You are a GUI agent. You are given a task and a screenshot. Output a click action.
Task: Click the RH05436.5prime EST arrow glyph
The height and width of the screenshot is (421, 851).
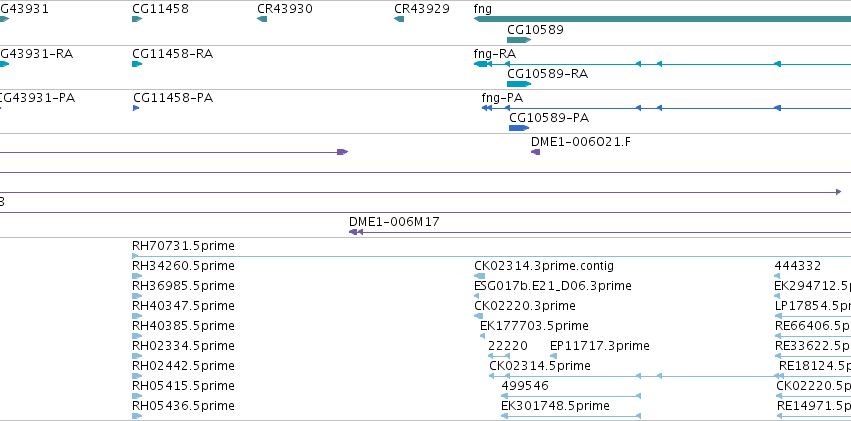(137, 416)
